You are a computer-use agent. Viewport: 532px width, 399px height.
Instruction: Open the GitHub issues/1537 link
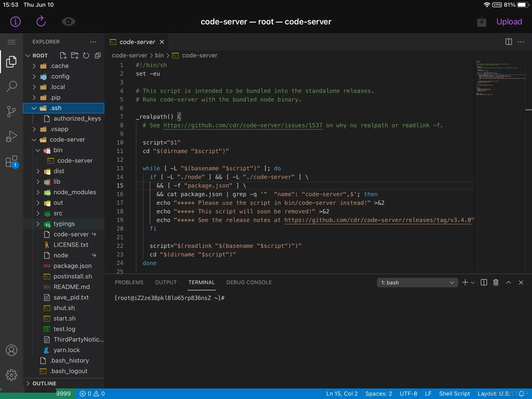point(243,125)
